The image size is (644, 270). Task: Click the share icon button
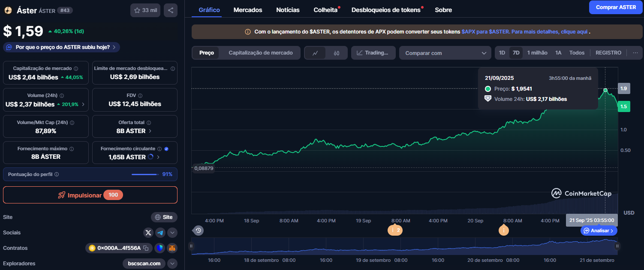click(x=171, y=10)
